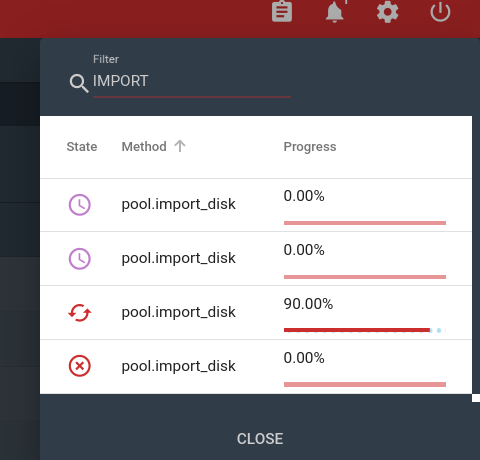Sort by the State column header
Image resolution: width=480 pixels, height=460 pixels.
click(x=82, y=147)
